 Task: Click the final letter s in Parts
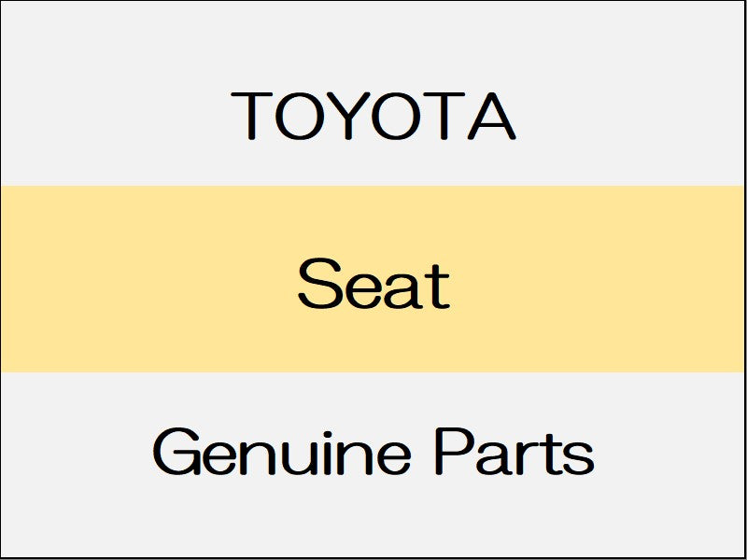580,459
